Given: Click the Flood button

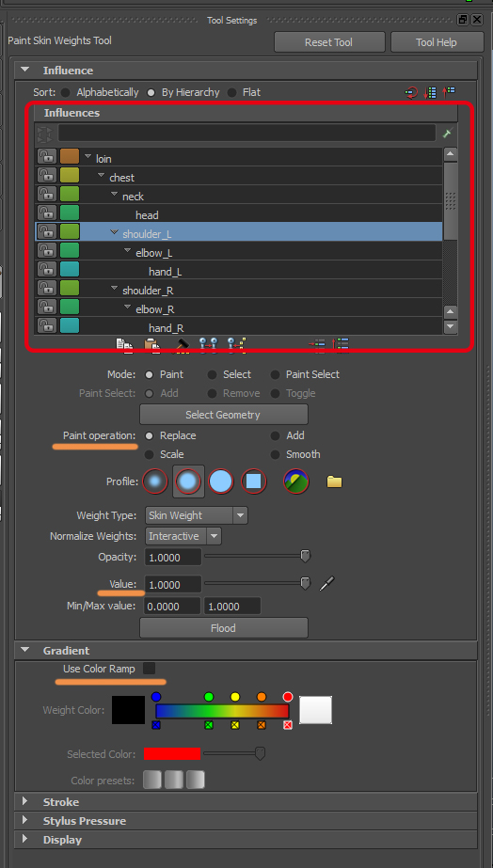Looking at the screenshot, I should pos(224,628).
